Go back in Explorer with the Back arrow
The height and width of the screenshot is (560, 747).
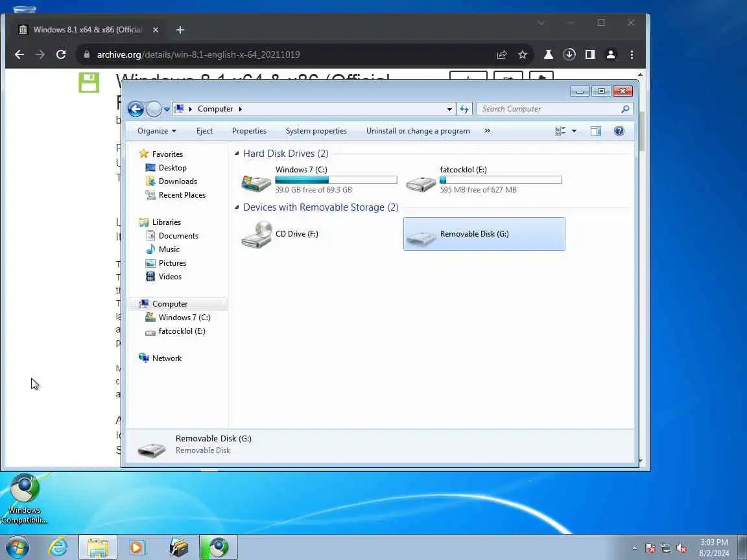pyautogui.click(x=136, y=109)
